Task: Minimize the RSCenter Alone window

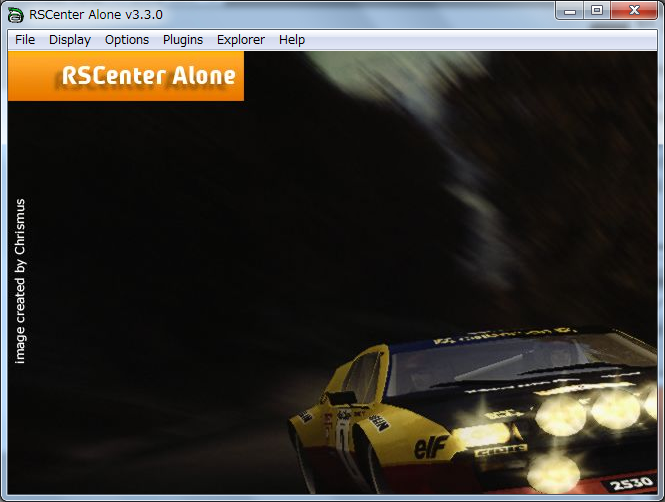Action: click(x=570, y=11)
